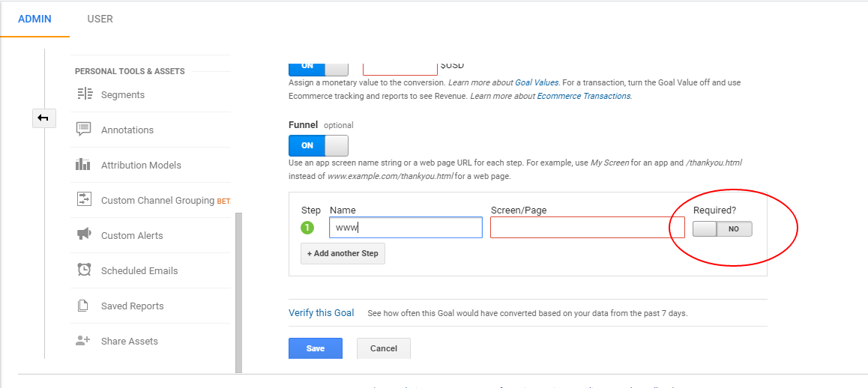Image resolution: width=868 pixels, height=388 pixels.
Task: Click the Scheduled Emails clock icon
Action: pos(84,270)
